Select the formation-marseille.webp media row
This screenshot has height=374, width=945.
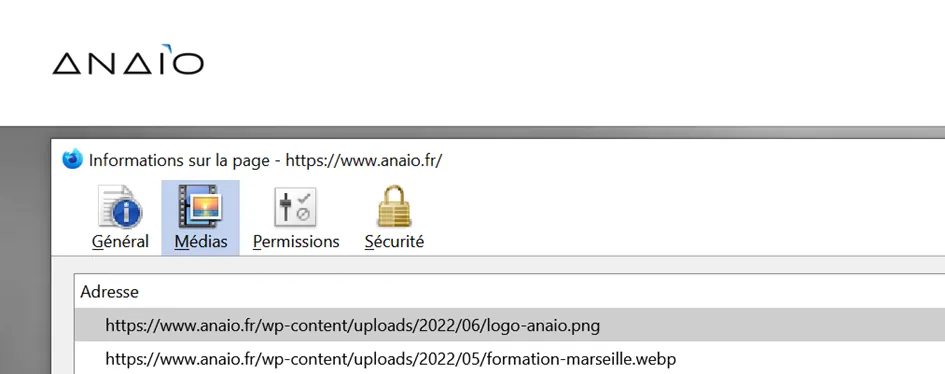pos(510,359)
